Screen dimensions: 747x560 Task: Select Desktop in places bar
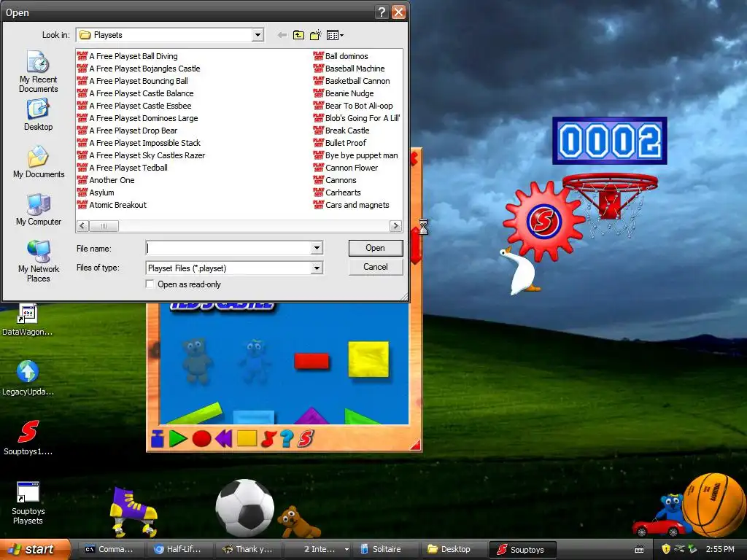point(38,114)
